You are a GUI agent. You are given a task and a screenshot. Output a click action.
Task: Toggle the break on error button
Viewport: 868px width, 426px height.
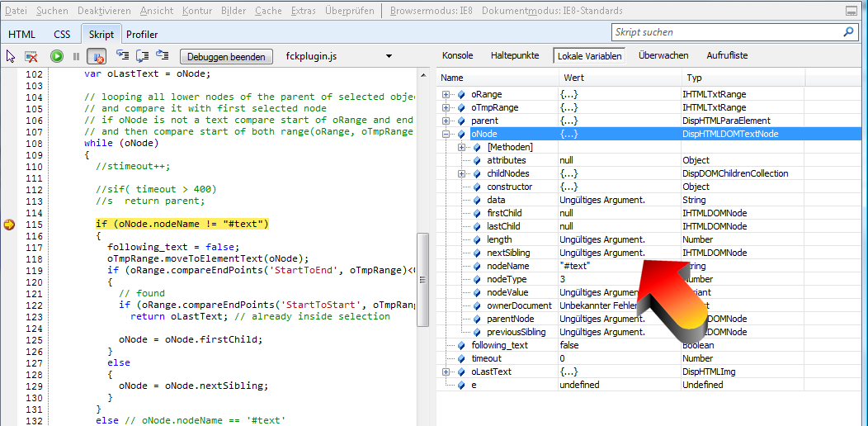97,57
